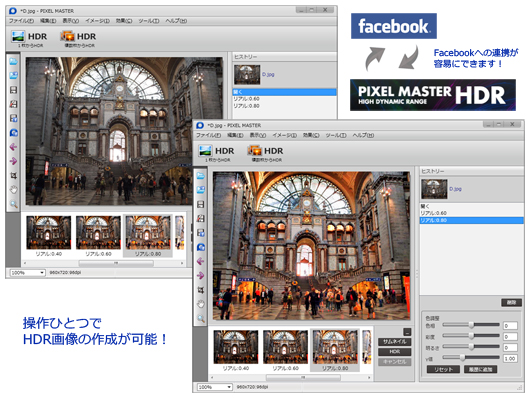
Task: Redo right-arrow icon in rear window
Action: coord(14,161)
